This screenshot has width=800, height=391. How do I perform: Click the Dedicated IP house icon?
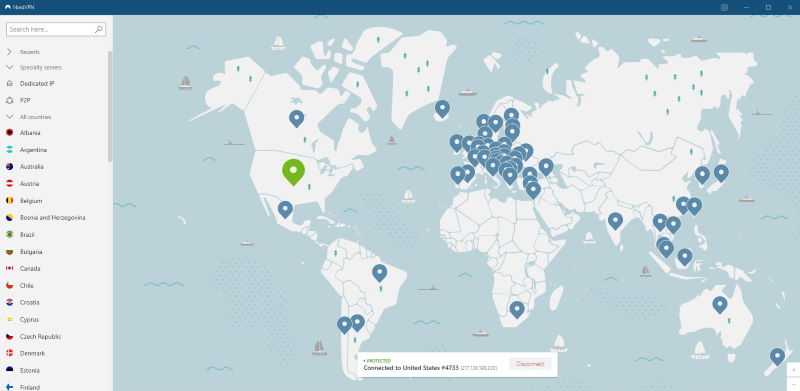[x=9, y=83]
